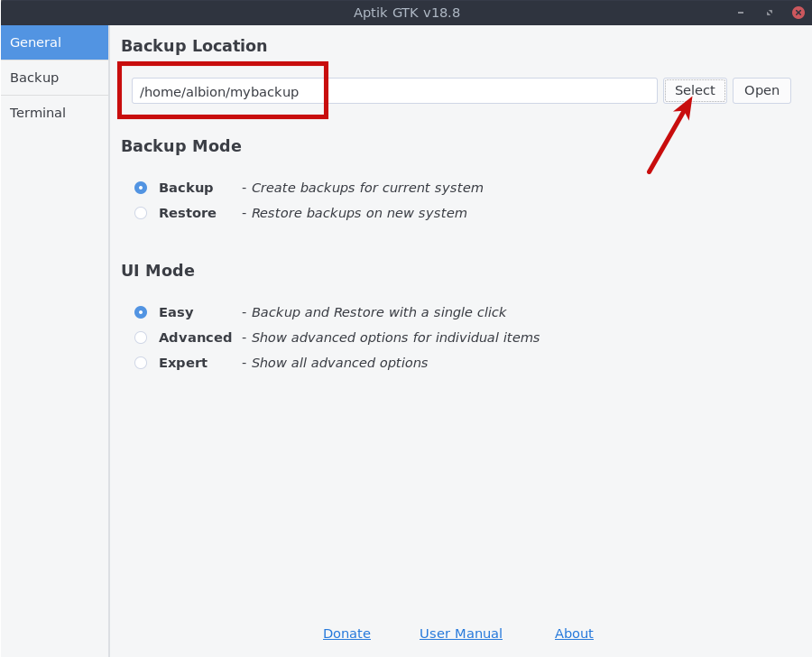This screenshot has height=657, width=812.
Task: Open the Donate link
Action: coord(346,634)
